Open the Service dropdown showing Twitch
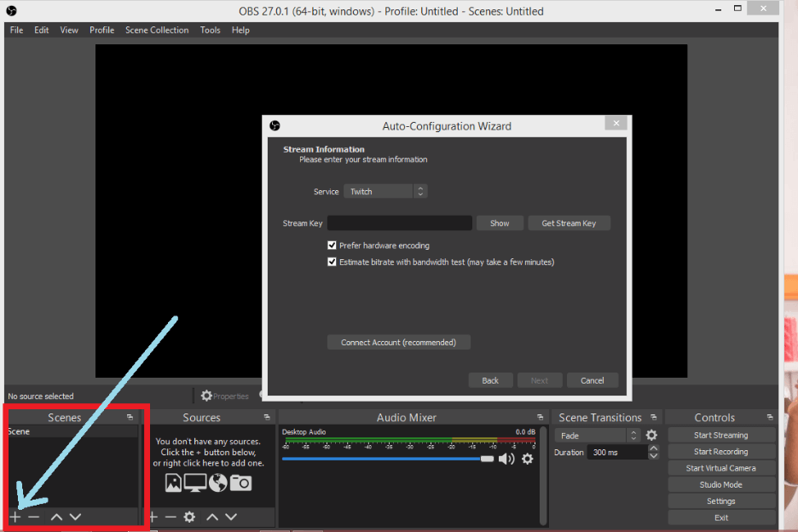 385,192
